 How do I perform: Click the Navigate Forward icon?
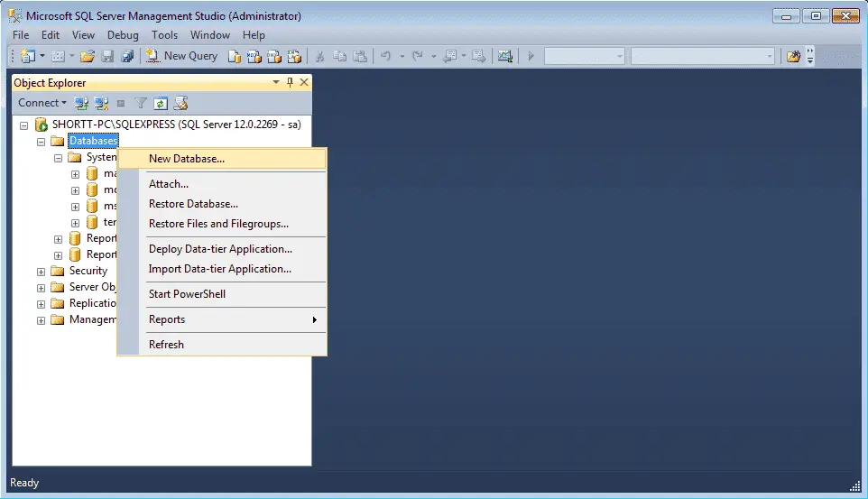[x=478, y=56]
